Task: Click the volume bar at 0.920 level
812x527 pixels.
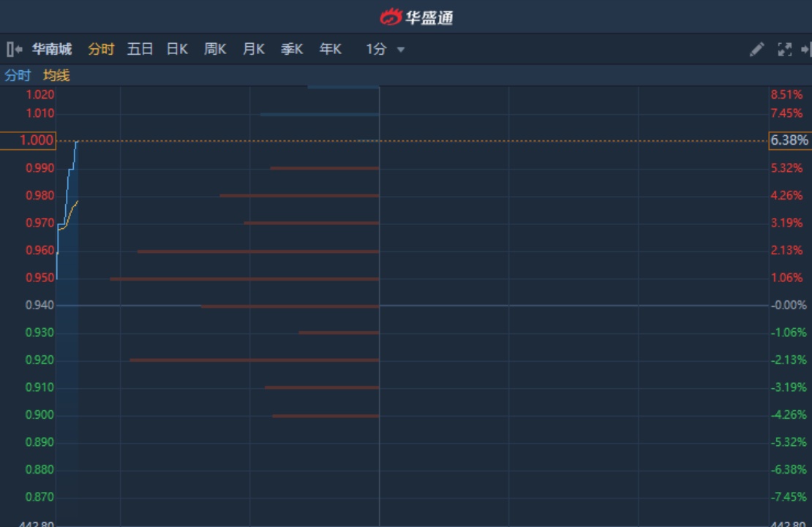Action: click(255, 360)
